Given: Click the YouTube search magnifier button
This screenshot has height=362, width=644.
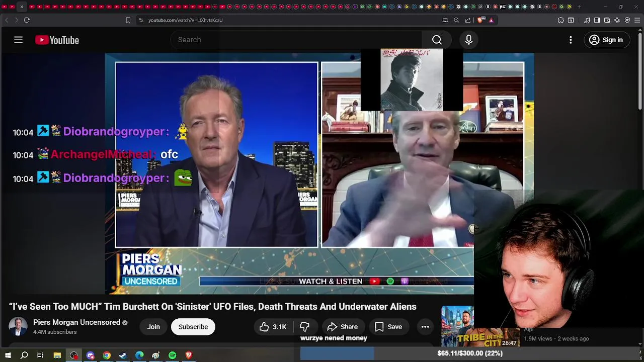Looking at the screenshot, I should point(437,40).
